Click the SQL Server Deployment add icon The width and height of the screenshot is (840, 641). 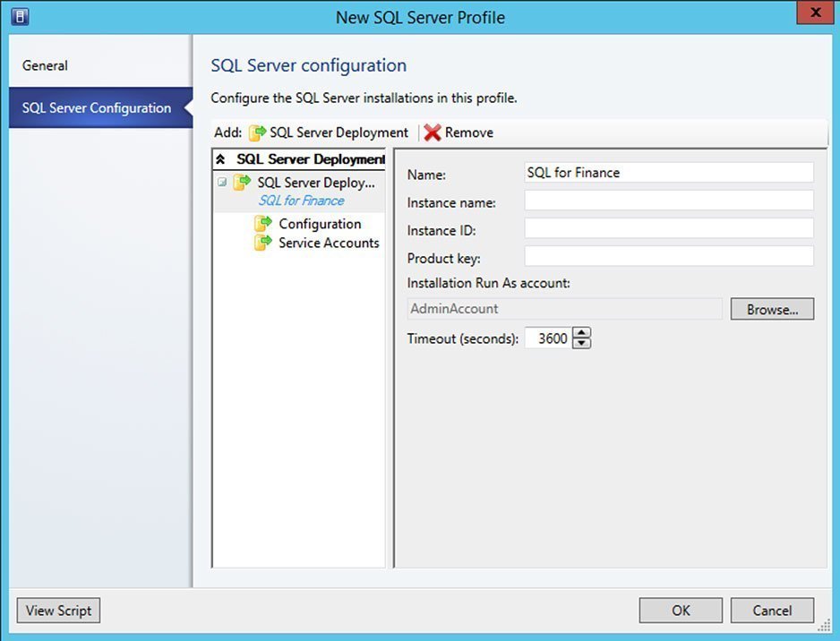click(258, 132)
